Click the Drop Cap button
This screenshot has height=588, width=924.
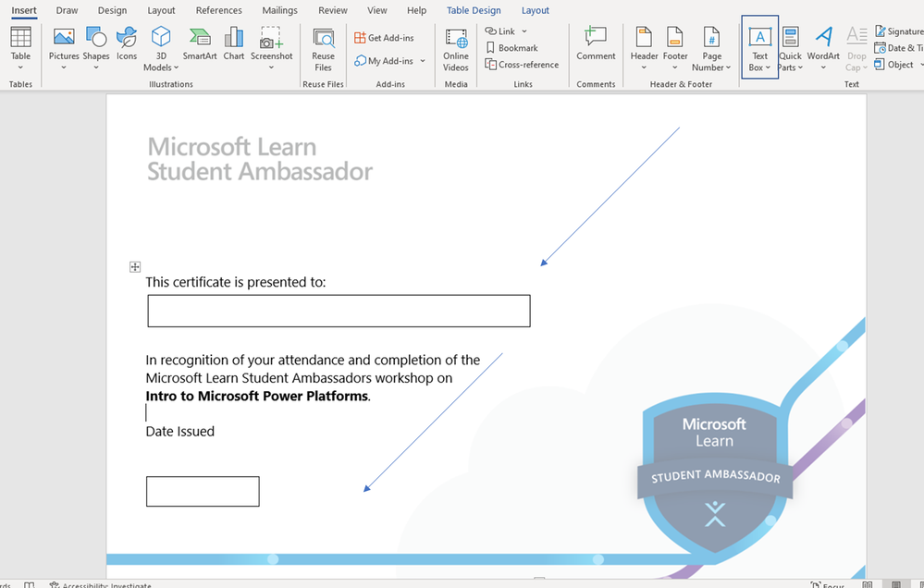point(856,50)
